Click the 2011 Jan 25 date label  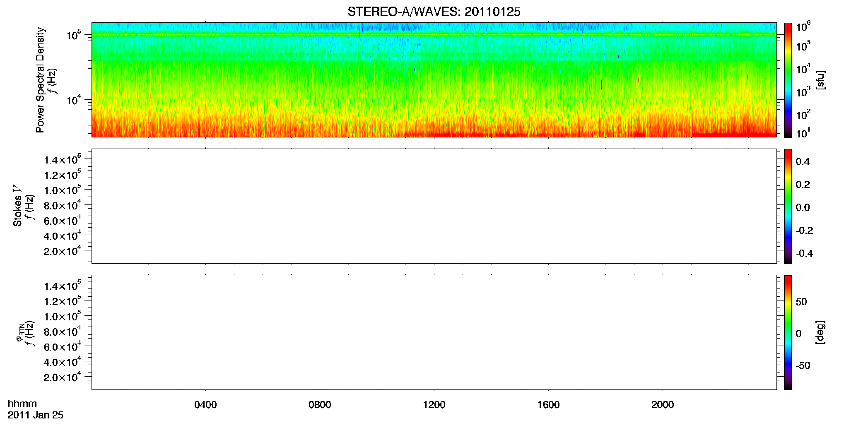35,415
